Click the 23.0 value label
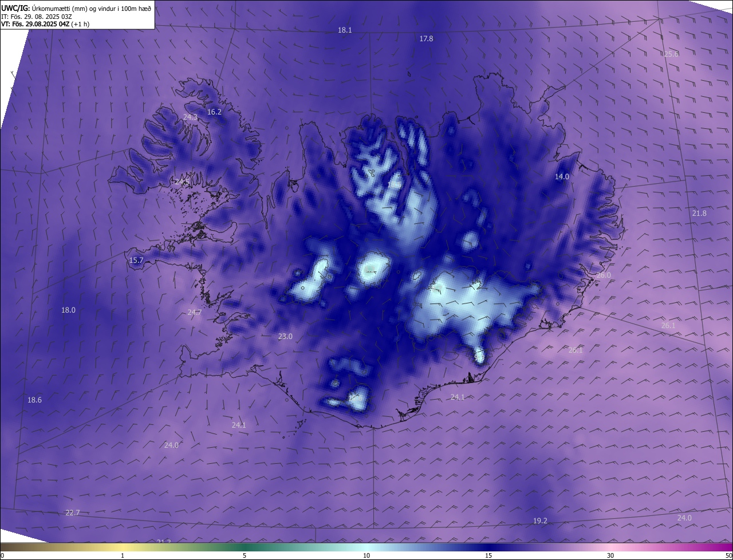Viewport: 733px width, 560px height. (285, 337)
